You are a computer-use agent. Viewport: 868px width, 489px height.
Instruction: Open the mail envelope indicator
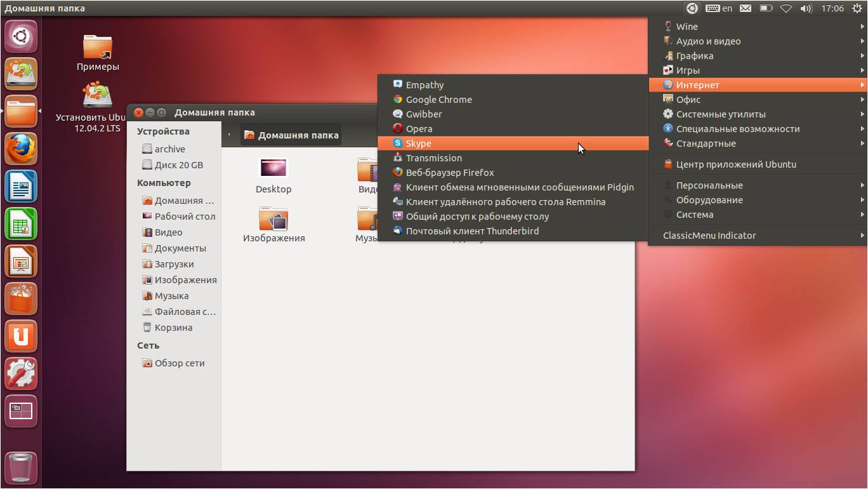(746, 8)
